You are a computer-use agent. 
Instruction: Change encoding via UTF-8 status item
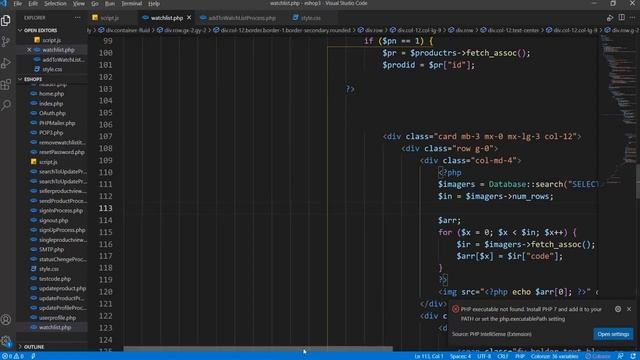pos(484,356)
